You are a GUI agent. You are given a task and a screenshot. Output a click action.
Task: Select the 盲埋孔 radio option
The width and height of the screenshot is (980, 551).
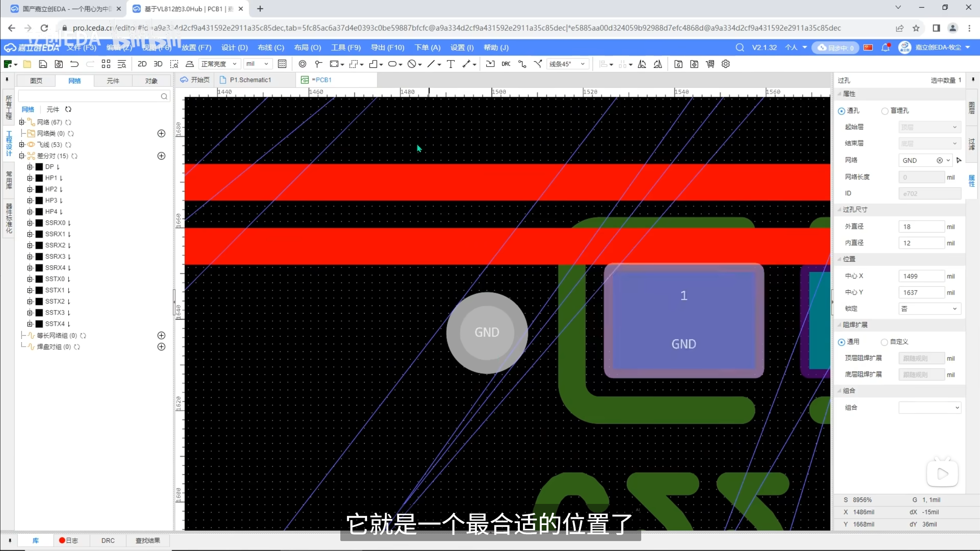tap(885, 111)
